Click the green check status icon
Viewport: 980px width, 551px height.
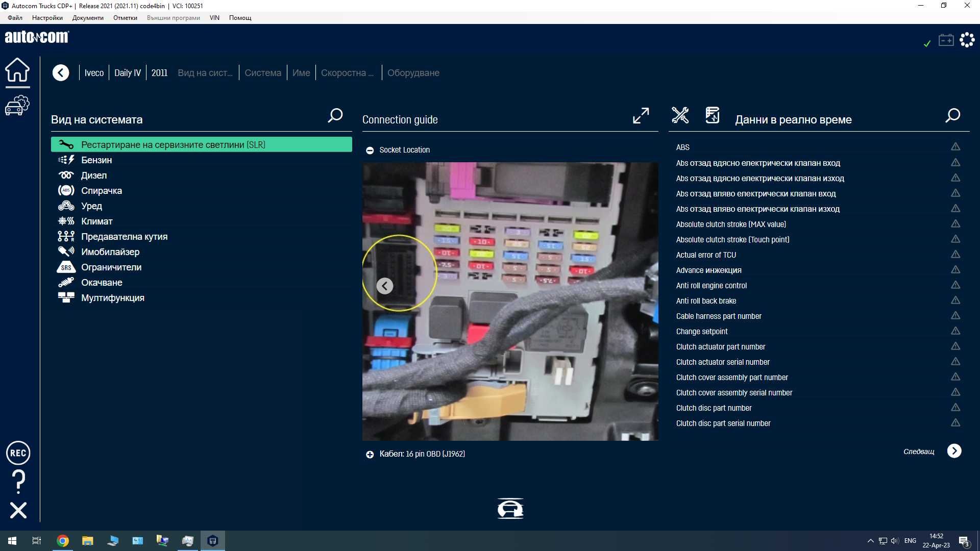927,43
